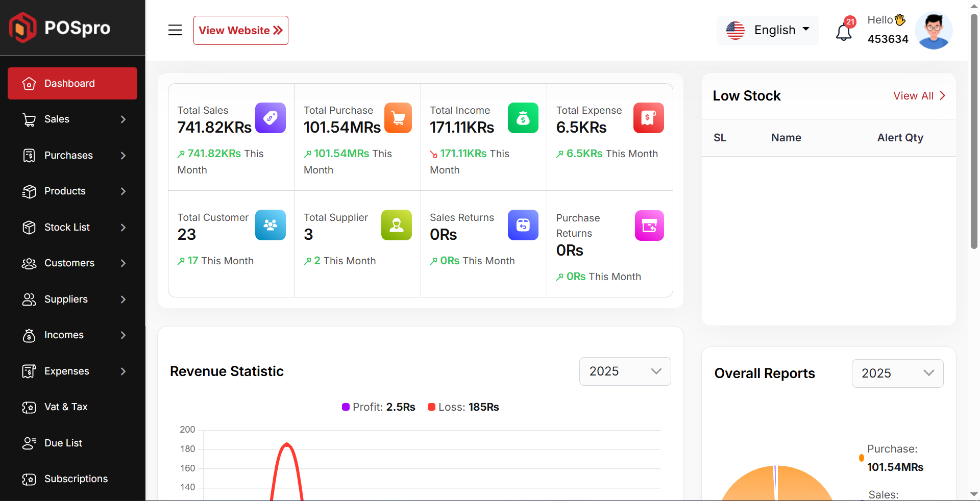Toggle the hamburger sidebar menu icon

[175, 30]
